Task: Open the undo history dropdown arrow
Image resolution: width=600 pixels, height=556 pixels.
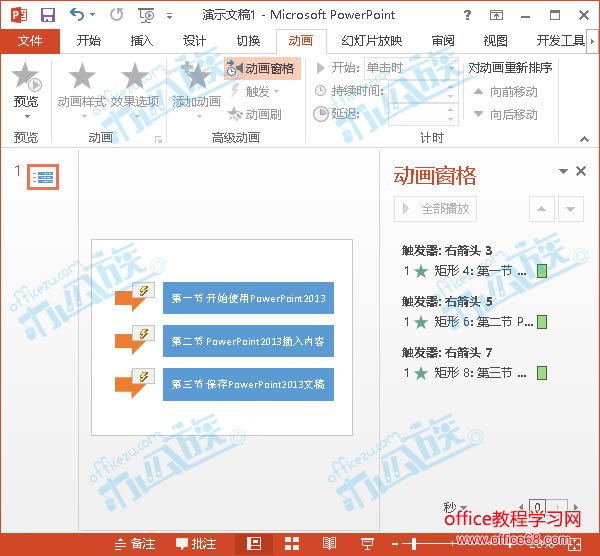Action: 93,15
